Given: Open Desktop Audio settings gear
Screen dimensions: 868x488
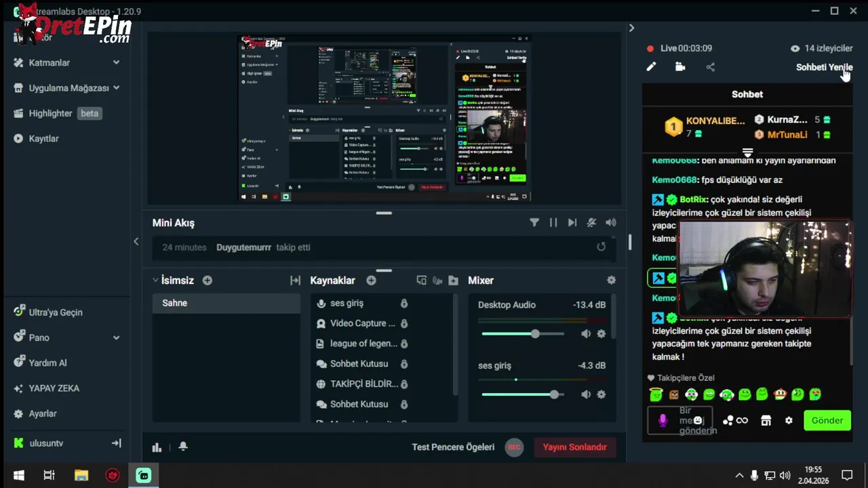Looking at the screenshot, I should (601, 333).
